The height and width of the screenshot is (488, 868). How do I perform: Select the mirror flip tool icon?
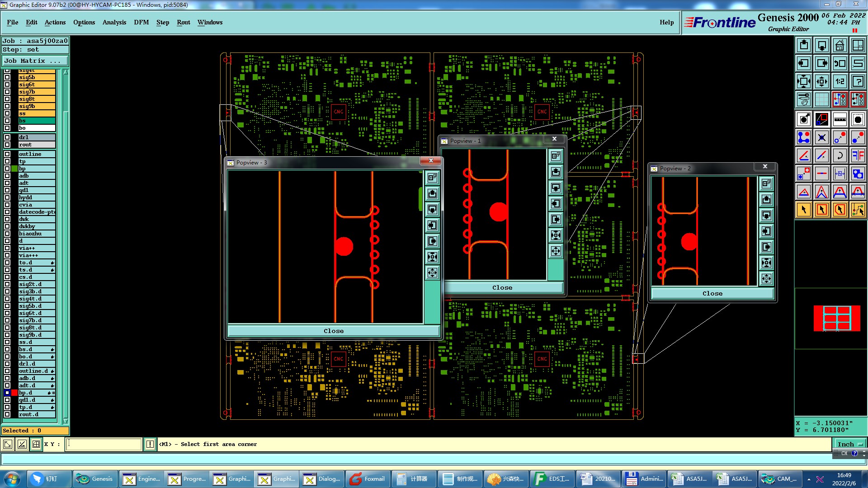click(858, 156)
